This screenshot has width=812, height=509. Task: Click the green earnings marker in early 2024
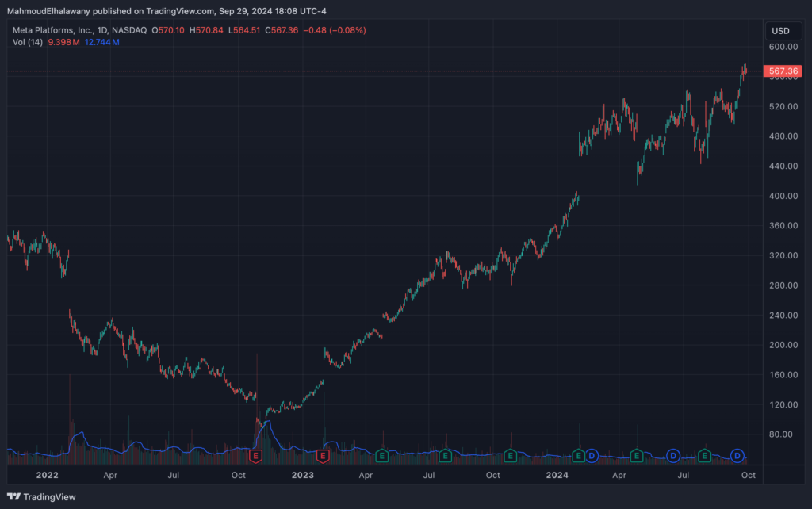point(579,456)
